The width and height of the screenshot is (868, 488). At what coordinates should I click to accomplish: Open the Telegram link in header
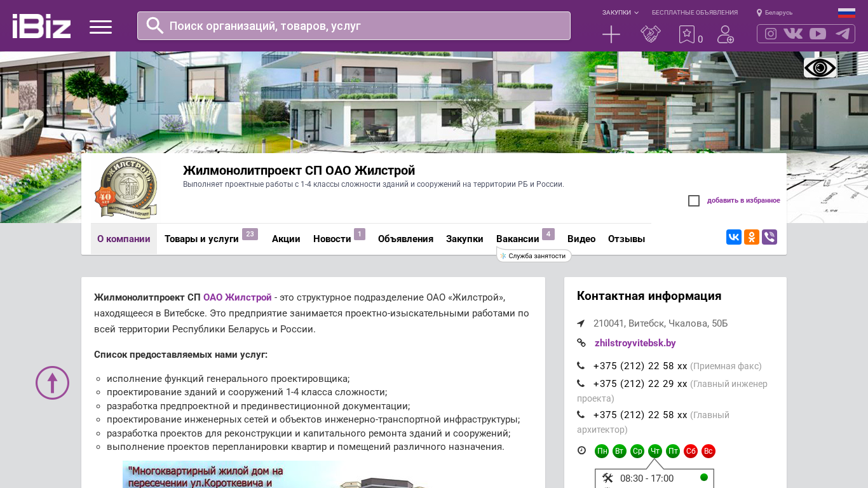pos(843,34)
